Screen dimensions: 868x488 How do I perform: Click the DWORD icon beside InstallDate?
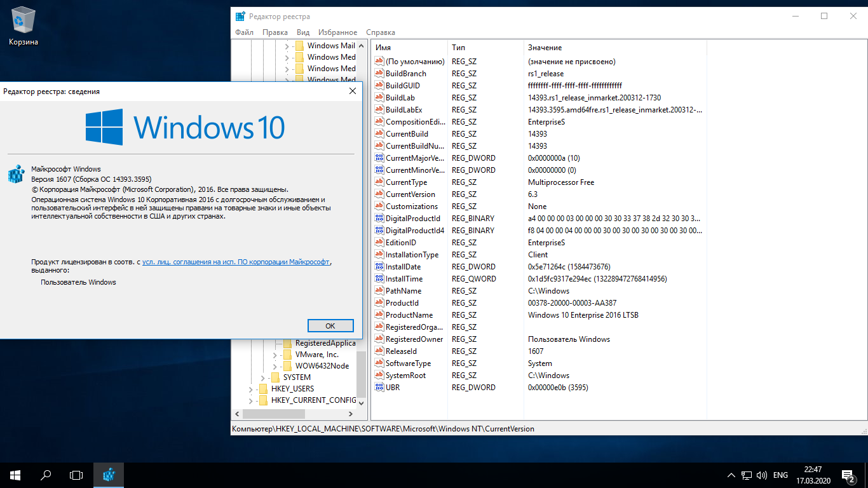tap(379, 267)
